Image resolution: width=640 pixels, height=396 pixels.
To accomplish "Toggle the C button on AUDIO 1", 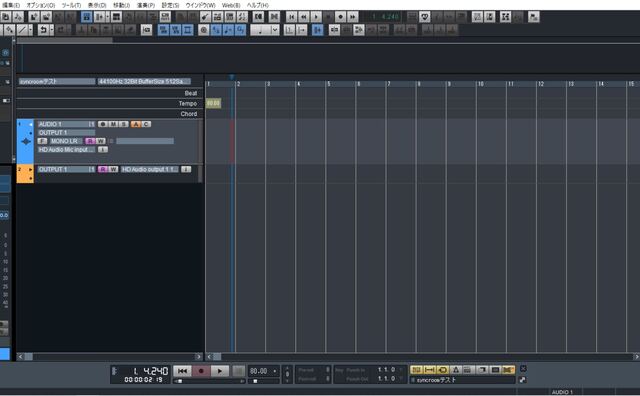I will 146,124.
